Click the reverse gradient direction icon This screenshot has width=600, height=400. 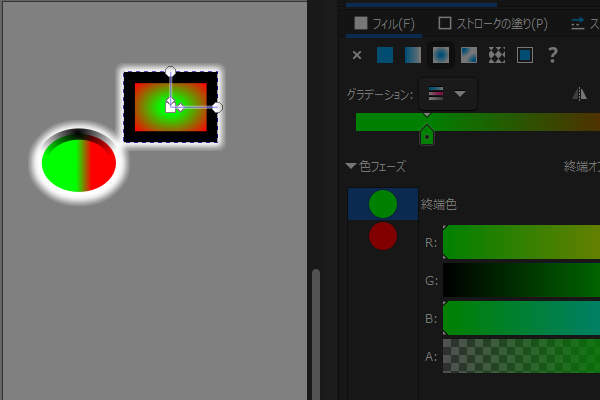[580, 93]
